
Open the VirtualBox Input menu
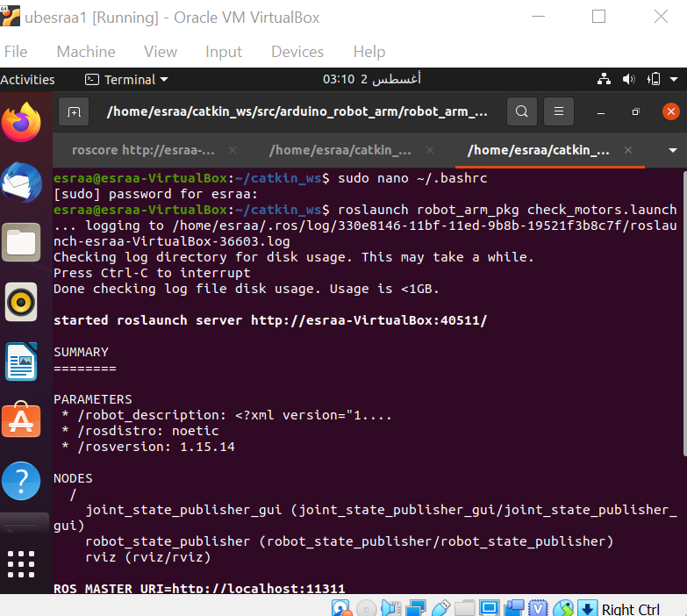(x=224, y=52)
